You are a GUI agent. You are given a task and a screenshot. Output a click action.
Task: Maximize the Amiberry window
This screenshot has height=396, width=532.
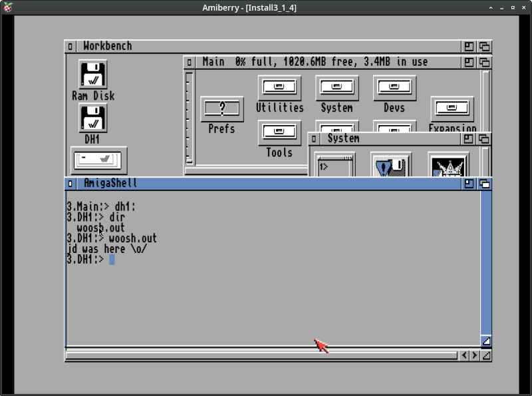513,7
